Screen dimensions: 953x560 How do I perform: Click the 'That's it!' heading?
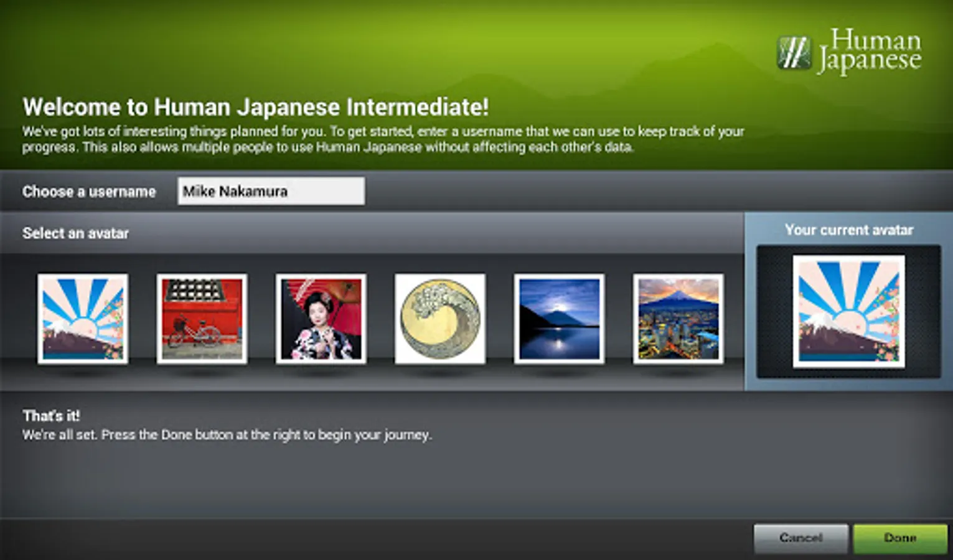[51, 416]
